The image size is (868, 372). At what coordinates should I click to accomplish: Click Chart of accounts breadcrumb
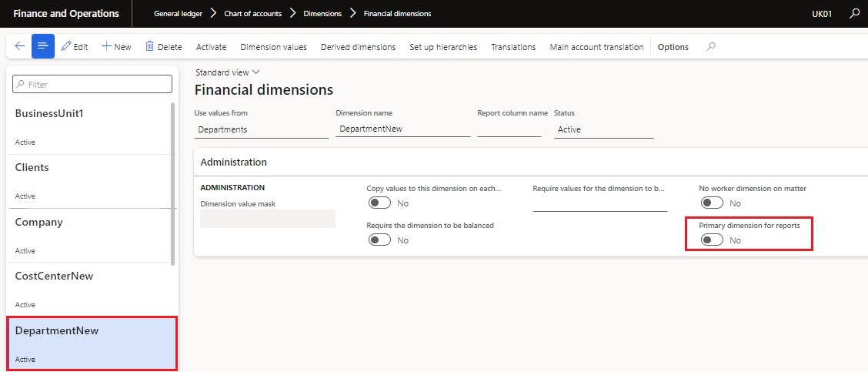(253, 13)
